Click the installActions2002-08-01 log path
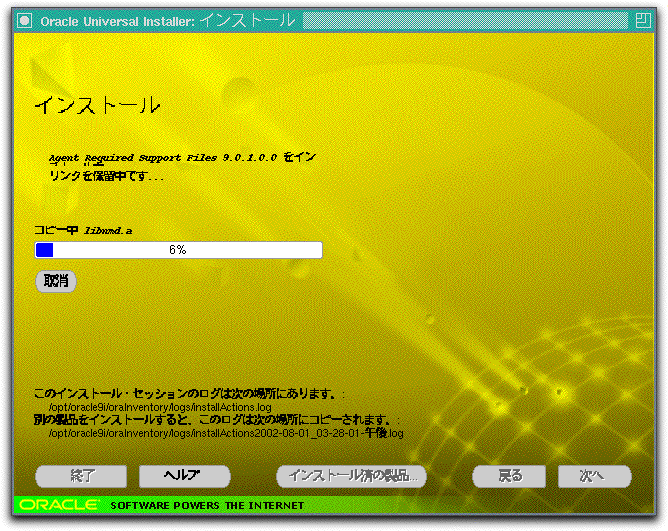668x531 pixels. click(226, 434)
